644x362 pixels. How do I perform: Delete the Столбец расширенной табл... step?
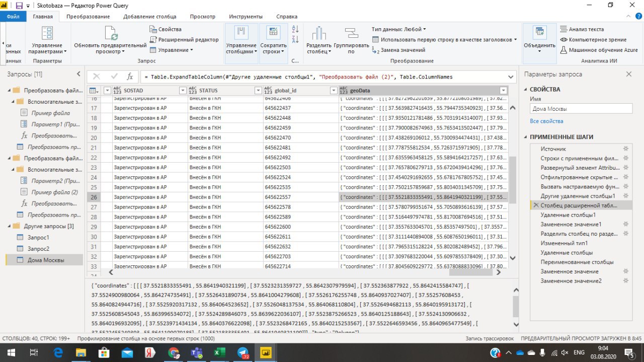[x=536, y=205]
